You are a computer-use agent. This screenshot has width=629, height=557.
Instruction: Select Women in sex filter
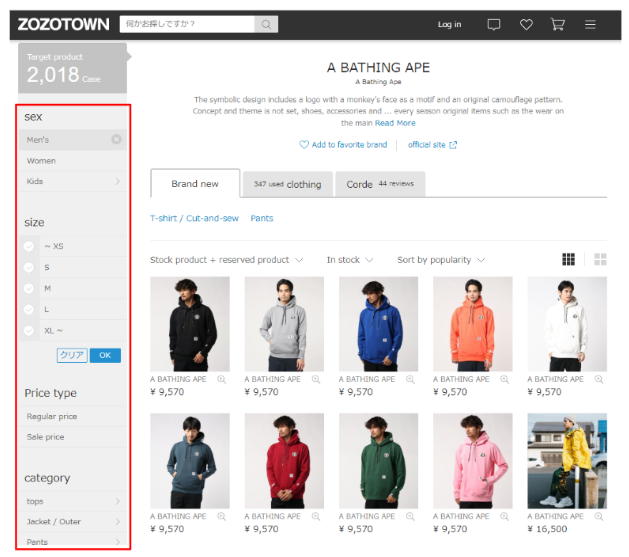click(73, 161)
